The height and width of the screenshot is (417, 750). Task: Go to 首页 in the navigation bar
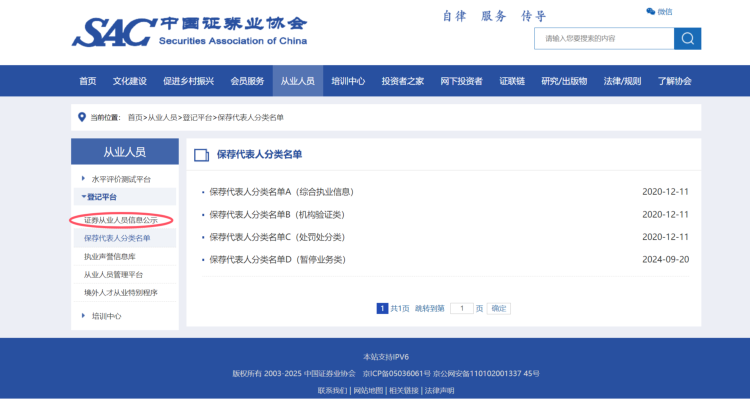point(88,81)
